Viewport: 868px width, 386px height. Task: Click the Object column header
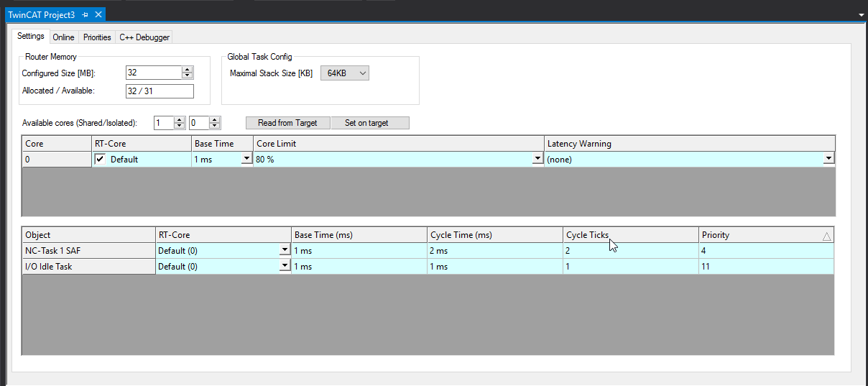click(x=88, y=235)
